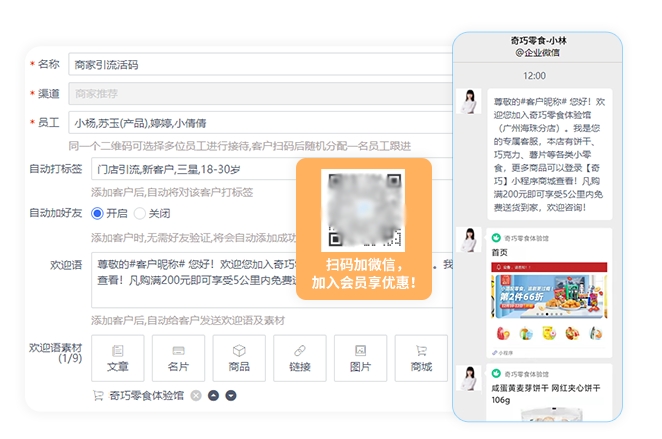
Task: Select the 开启 radio button
Action: point(97,214)
